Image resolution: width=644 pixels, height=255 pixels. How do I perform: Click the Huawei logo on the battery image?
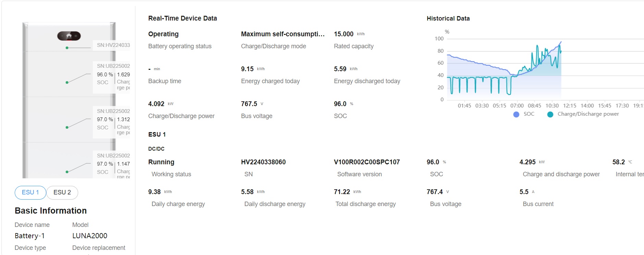point(69,36)
